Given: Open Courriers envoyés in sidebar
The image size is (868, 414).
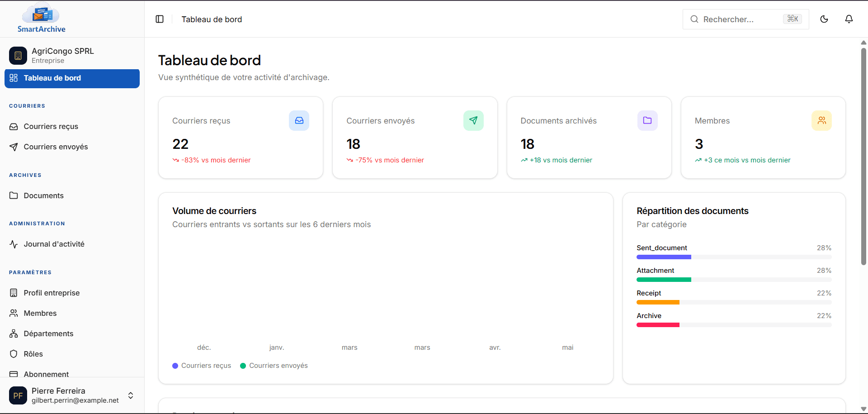Looking at the screenshot, I should [x=72, y=147].
